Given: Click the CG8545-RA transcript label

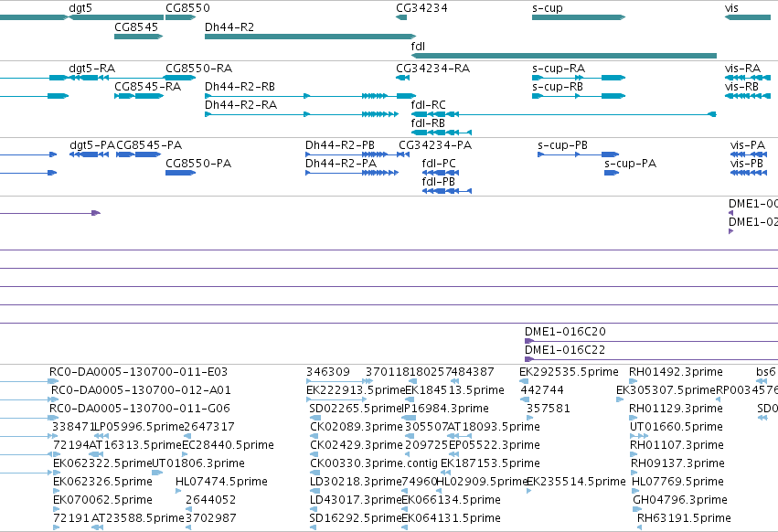Looking at the screenshot, I should [148, 87].
